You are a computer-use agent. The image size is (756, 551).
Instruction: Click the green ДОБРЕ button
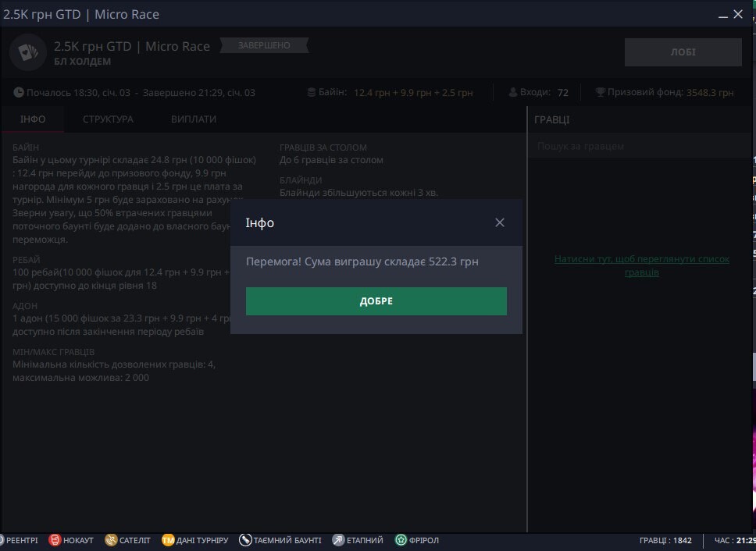point(376,301)
